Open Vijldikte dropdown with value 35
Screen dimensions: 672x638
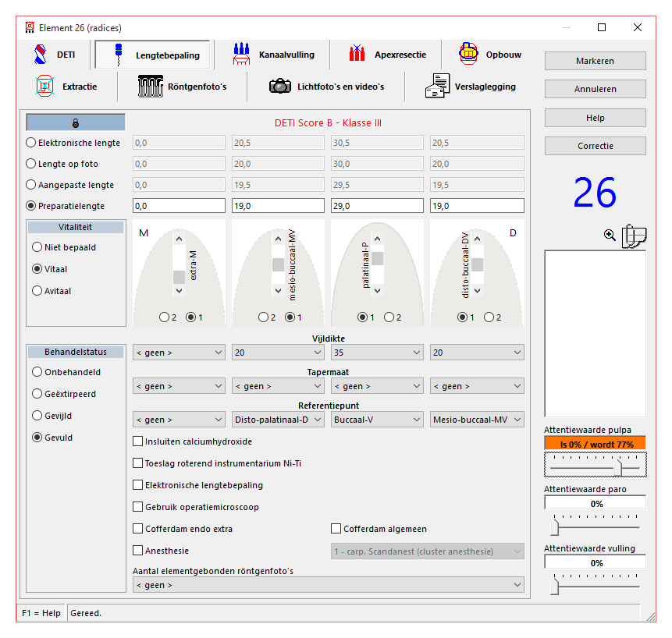point(377,353)
